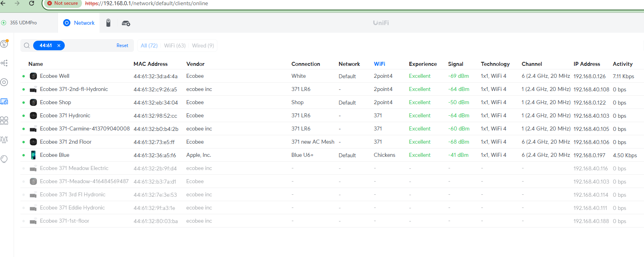The width and height of the screenshot is (644, 257).
Task: Open the bottom circular sidebar icon
Action: (x=4, y=159)
